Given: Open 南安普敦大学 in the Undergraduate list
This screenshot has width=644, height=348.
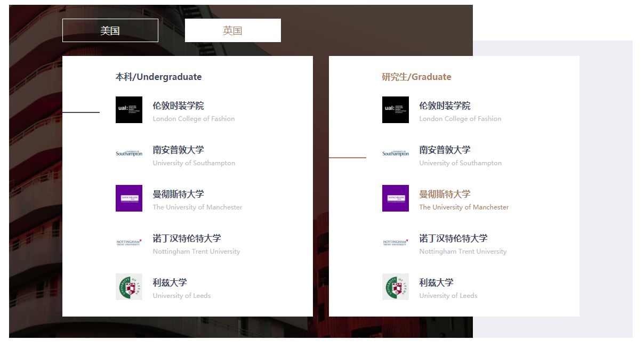Looking at the screenshot, I should [x=178, y=150].
